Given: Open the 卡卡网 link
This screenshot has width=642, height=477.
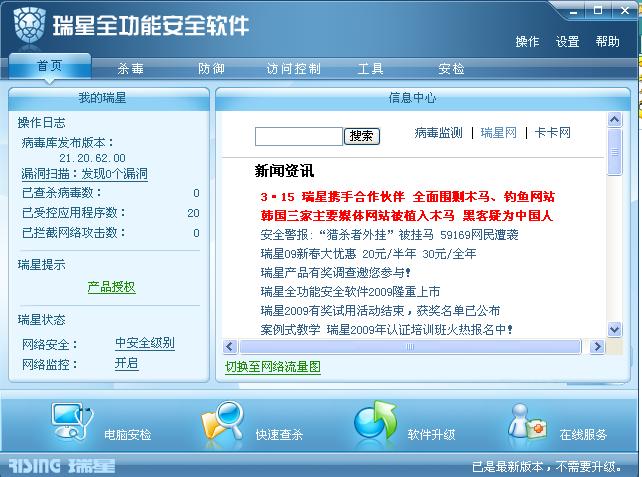Looking at the screenshot, I should (x=552, y=133).
